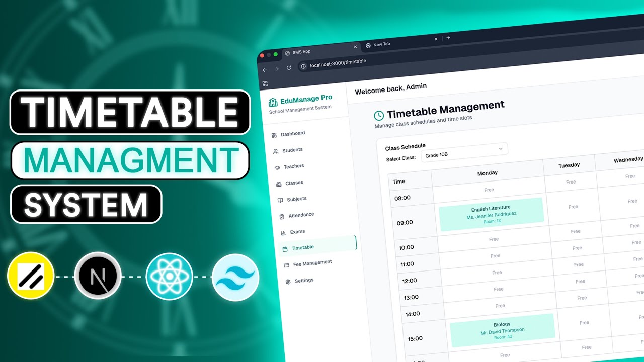Click the 14:00 time row label
644x362 pixels.
point(413,314)
